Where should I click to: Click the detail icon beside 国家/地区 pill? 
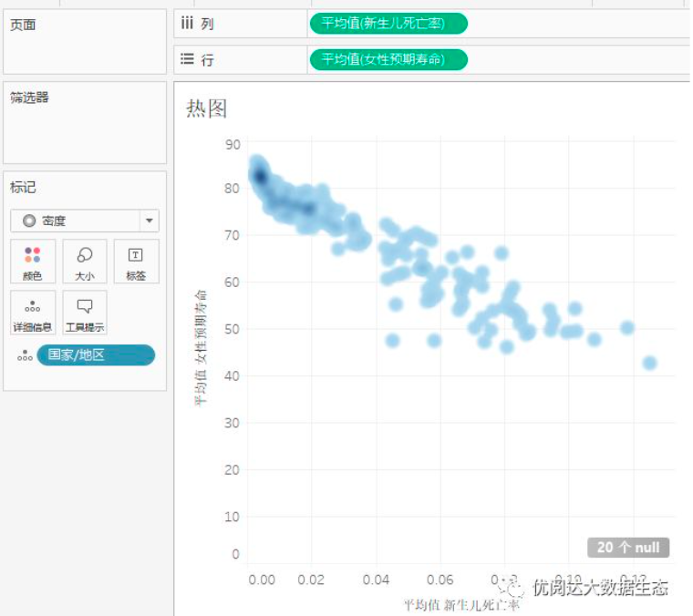point(25,356)
